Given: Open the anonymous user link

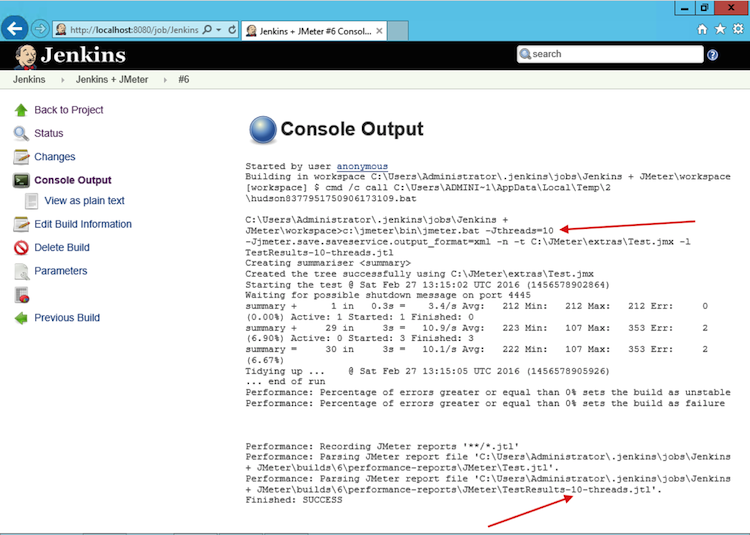Looking at the screenshot, I should coord(362,166).
